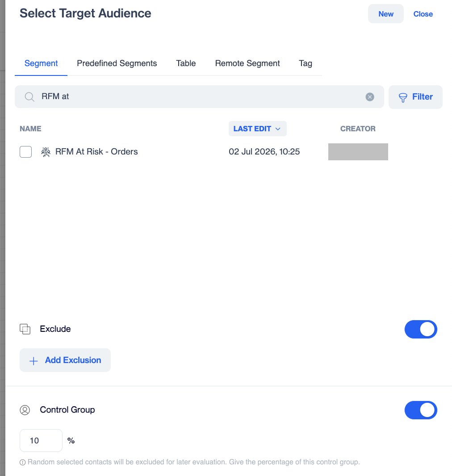Click the magnifier search icon
The image size is (452, 476).
[29, 97]
